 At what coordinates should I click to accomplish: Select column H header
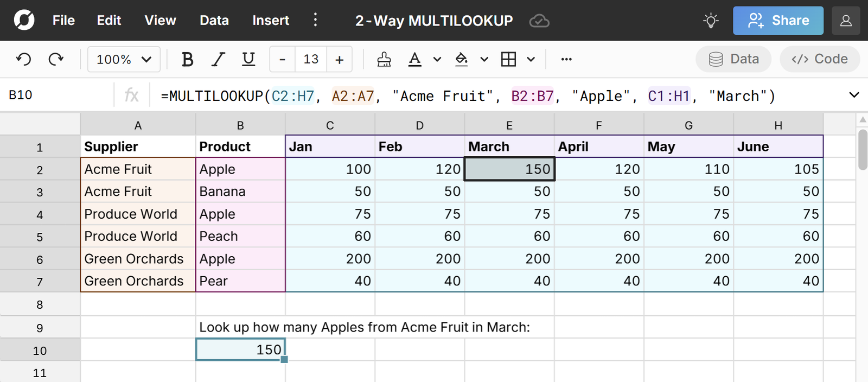point(778,125)
